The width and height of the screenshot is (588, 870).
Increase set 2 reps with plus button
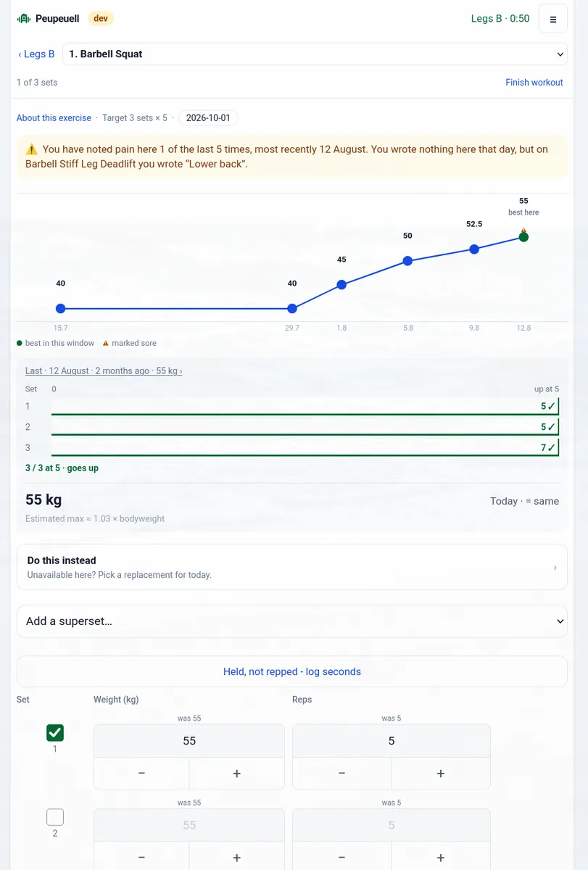(x=441, y=857)
